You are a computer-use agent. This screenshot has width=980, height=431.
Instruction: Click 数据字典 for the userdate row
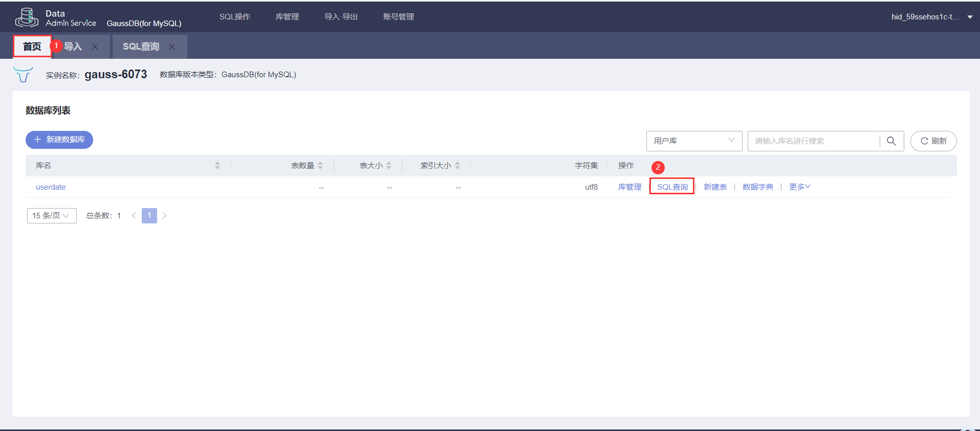pyautogui.click(x=758, y=187)
